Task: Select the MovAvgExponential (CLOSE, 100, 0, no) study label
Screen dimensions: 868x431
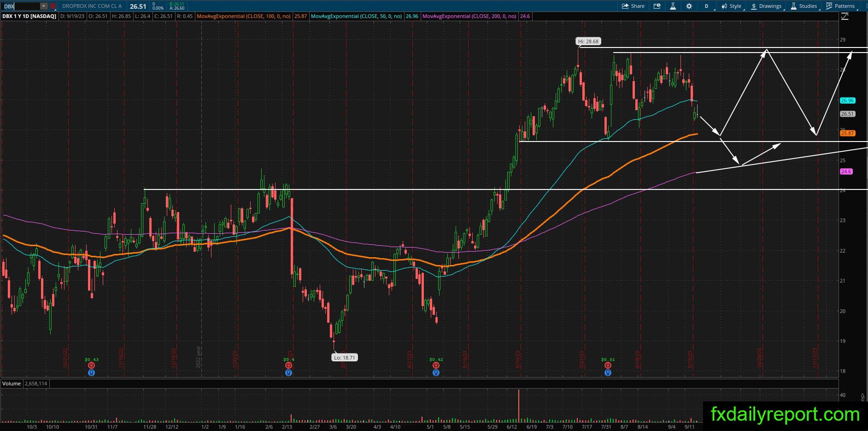Action: (244, 16)
